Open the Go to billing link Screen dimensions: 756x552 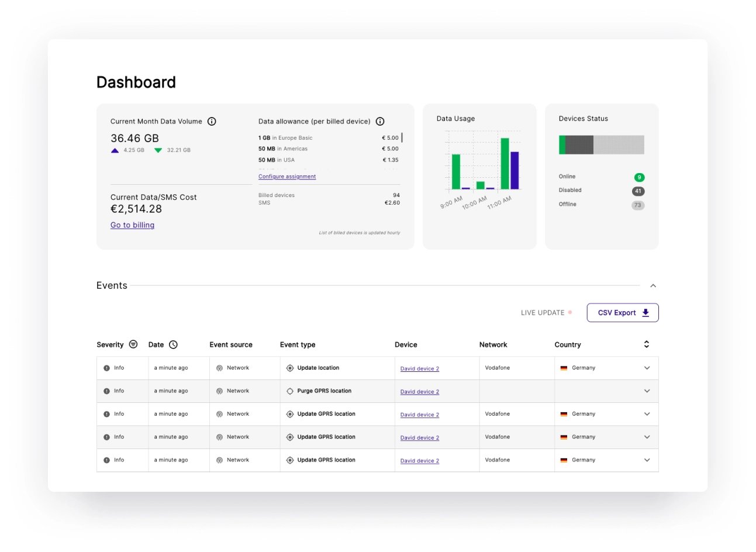132,225
